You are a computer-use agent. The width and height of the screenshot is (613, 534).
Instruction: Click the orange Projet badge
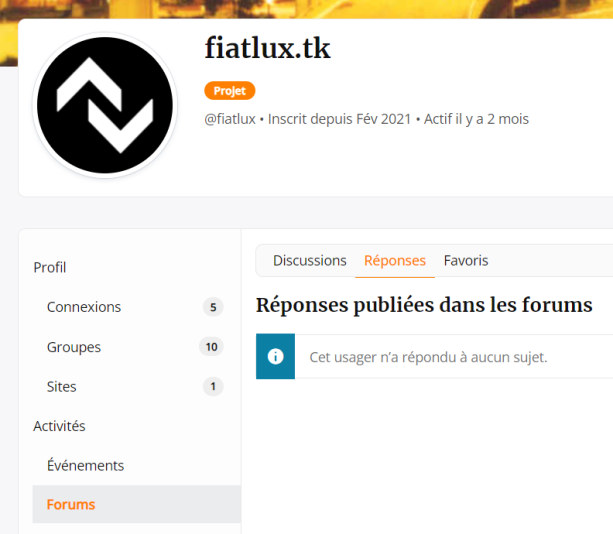click(x=230, y=91)
